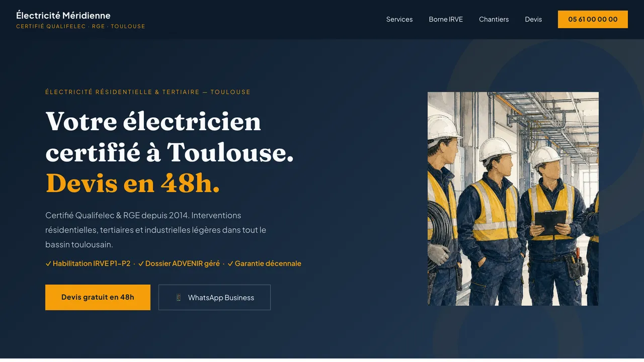The width and height of the screenshot is (644, 362).
Task: Click the phone icon in WhatsApp button
Action: [178, 298]
